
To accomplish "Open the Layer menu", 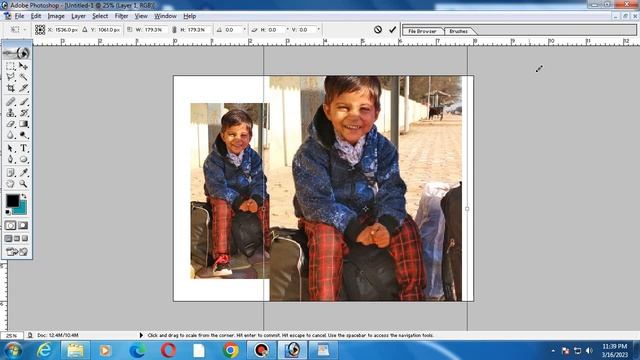I will tap(78, 16).
